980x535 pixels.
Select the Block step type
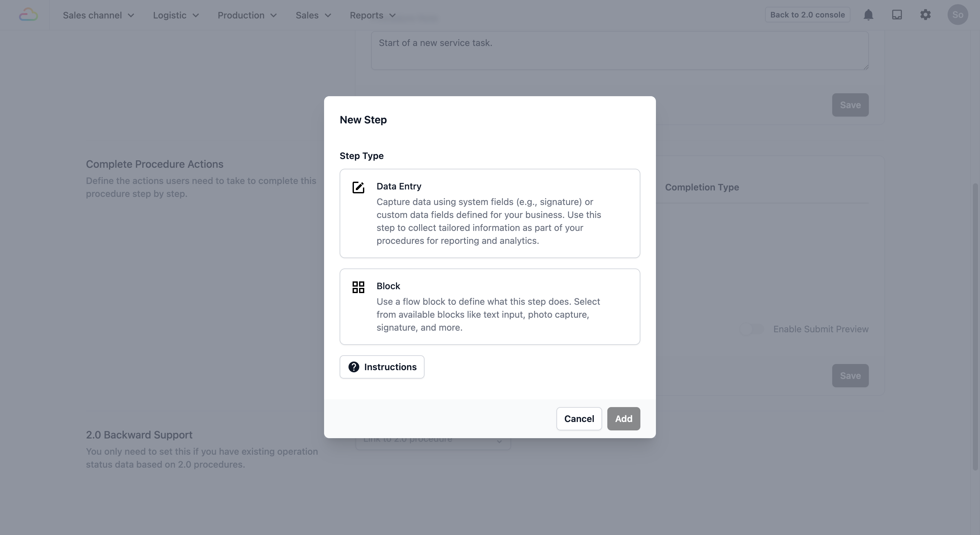click(490, 306)
